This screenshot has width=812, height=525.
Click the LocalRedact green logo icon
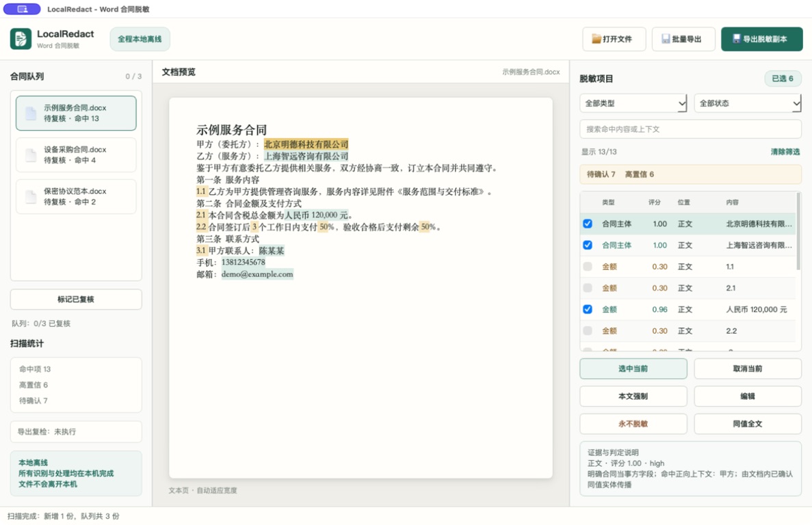pos(21,39)
